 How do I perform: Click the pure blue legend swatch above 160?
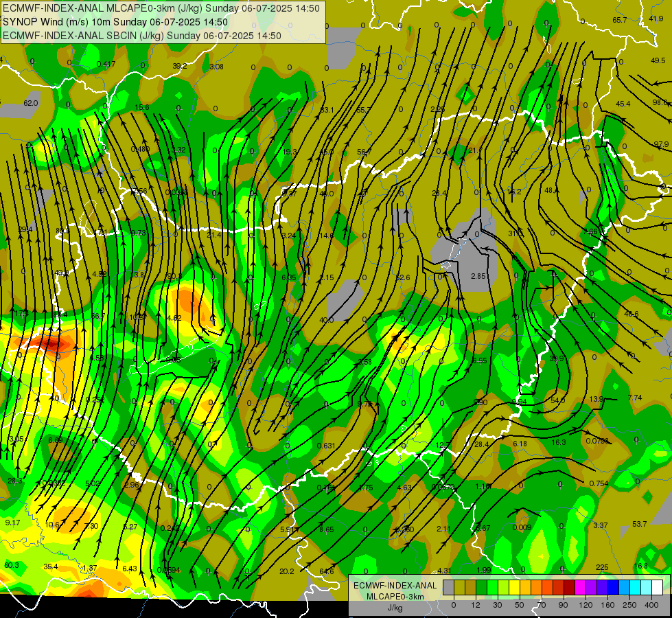coord(613,587)
